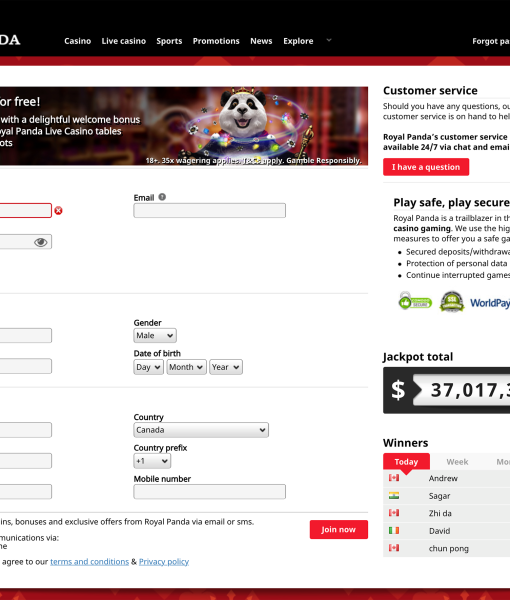
Task: Switch to the Week winners tab
Action: [457, 462]
